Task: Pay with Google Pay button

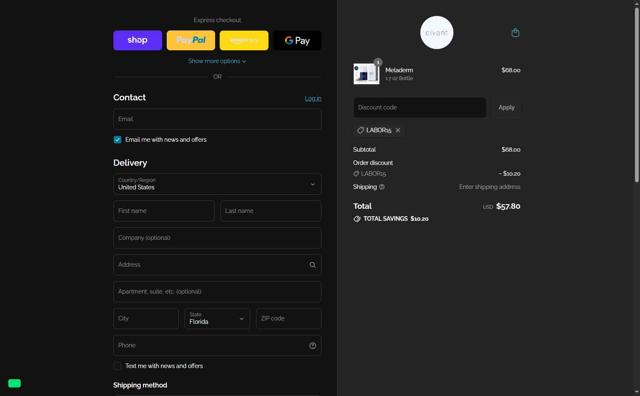Action: pos(297,40)
